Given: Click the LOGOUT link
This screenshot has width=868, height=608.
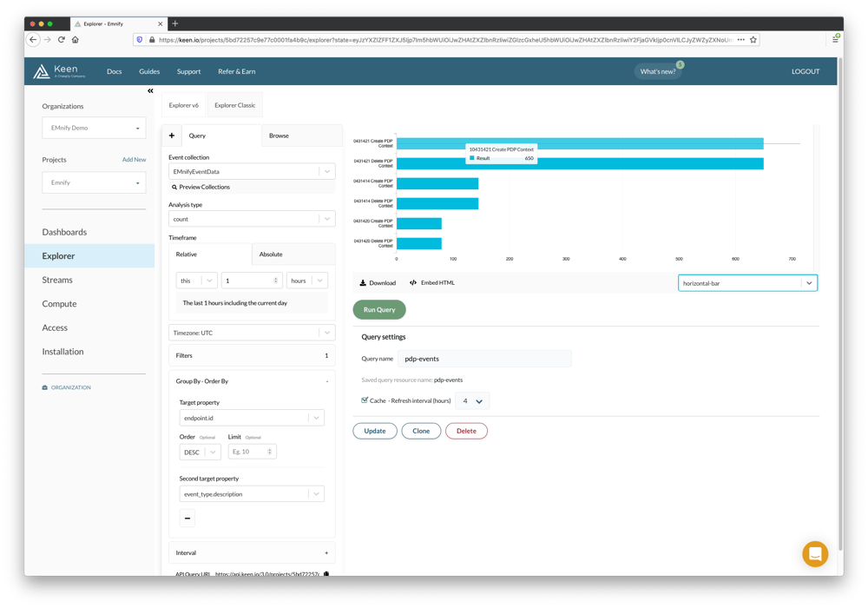Looking at the screenshot, I should coord(805,71).
